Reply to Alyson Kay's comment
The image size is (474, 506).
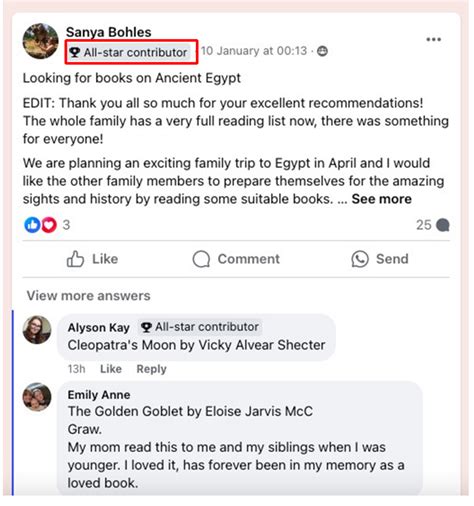coord(152,369)
